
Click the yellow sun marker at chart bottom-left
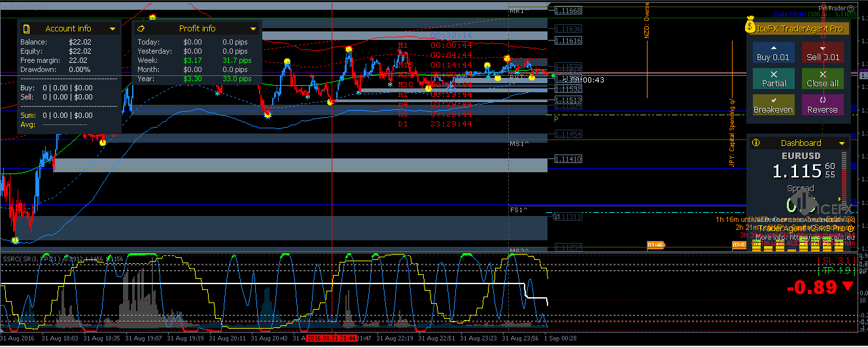[14, 240]
